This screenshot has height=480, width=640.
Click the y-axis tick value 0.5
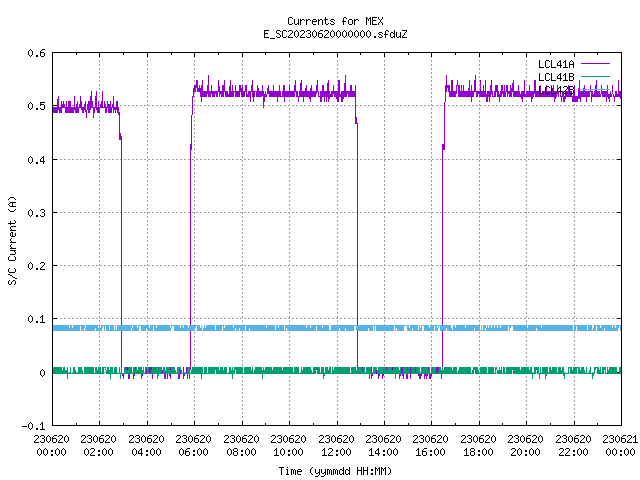(36, 106)
